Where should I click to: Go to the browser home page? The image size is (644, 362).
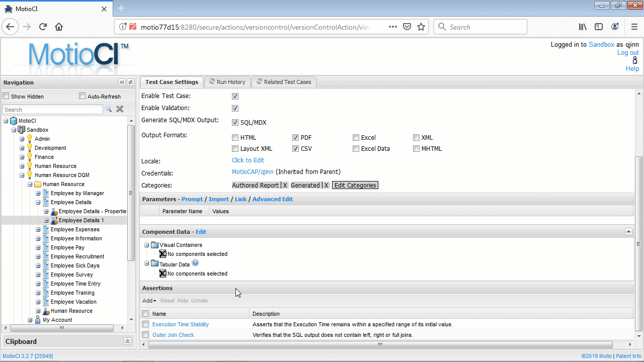pos(59,27)
